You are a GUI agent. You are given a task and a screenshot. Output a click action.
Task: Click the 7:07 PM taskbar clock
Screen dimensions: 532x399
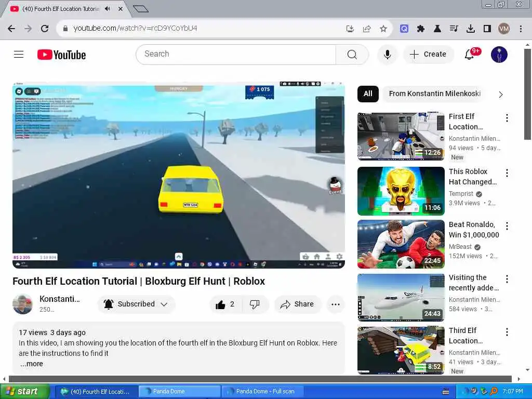[x=513, y=392]
